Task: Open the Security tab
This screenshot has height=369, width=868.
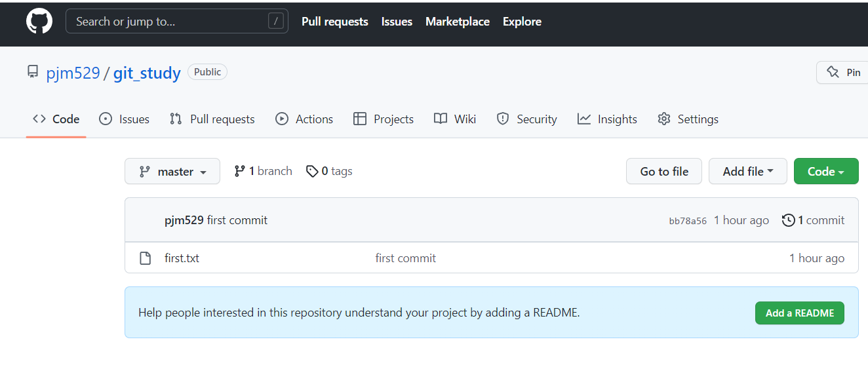Action: [x=526, y=119]
